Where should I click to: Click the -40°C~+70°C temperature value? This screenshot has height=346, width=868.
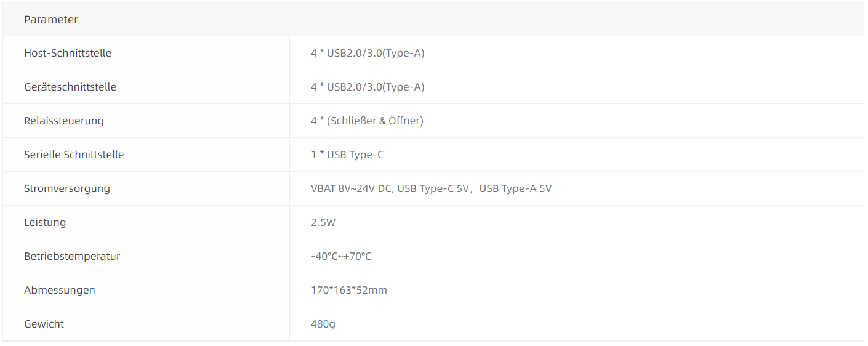(341, 256)
